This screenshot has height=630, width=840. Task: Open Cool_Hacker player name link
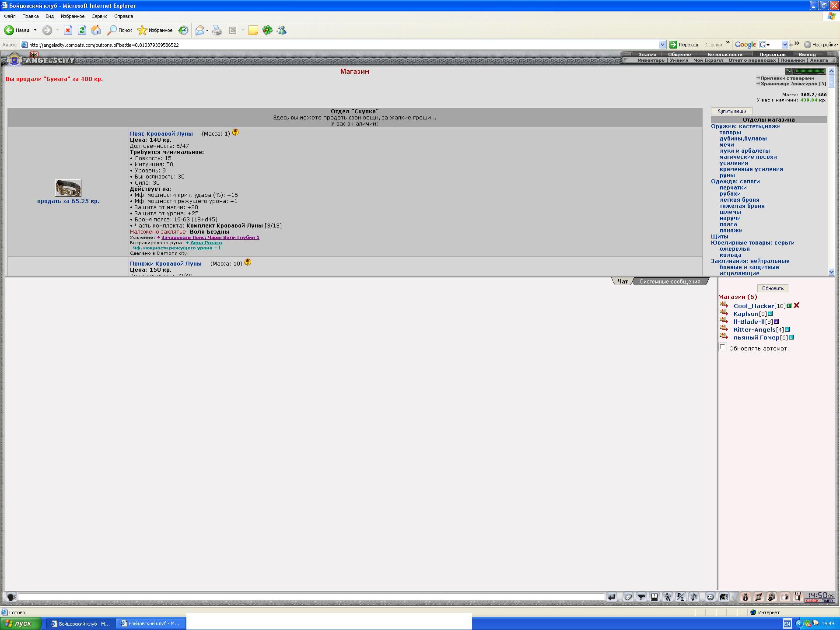[x=754, y=306]
